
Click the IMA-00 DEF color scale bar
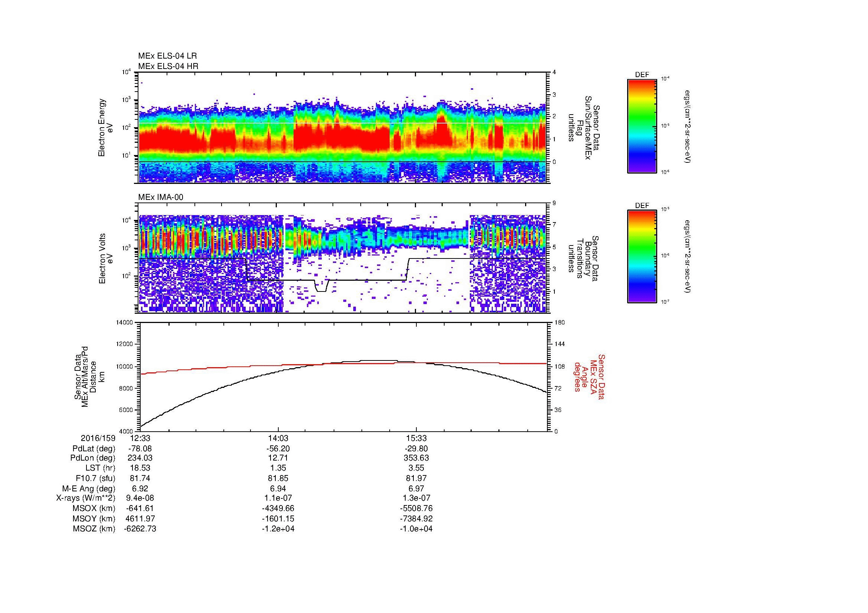coord(642,257)
